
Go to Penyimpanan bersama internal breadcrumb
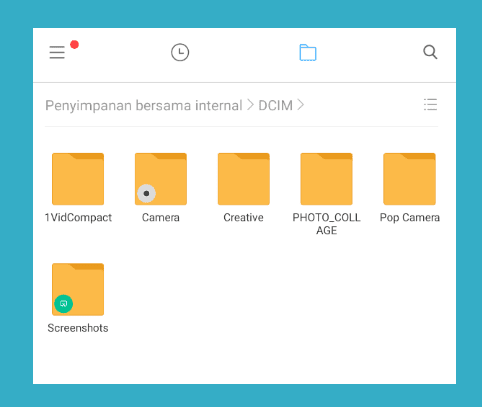(x=144, y=105)
